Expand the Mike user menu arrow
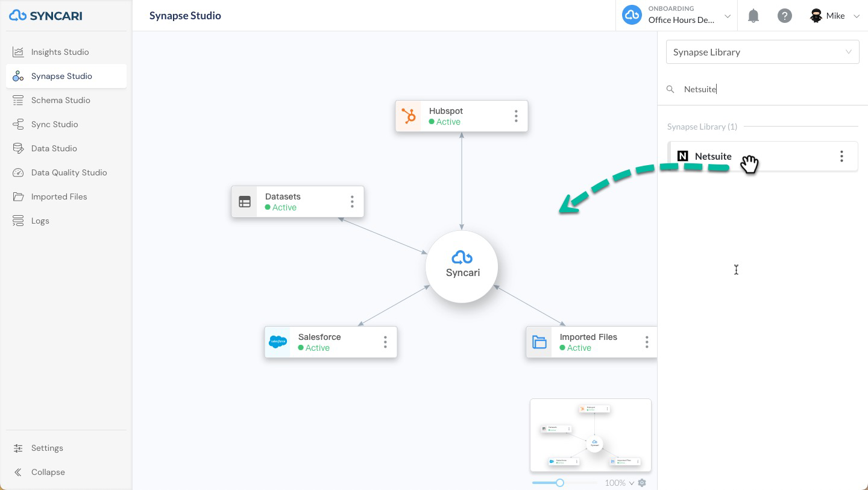 point(857,16)
